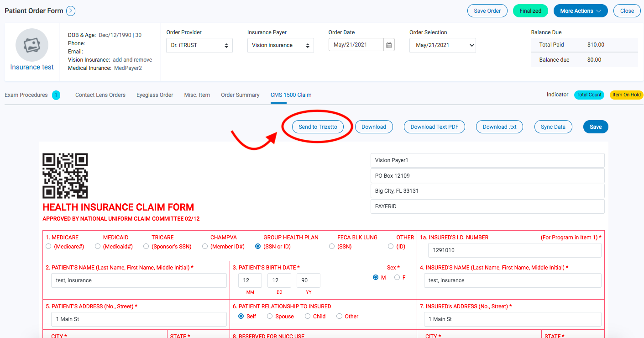Open the Order Provider dropdown
The image size is (644, 338).
click(199, 45)
